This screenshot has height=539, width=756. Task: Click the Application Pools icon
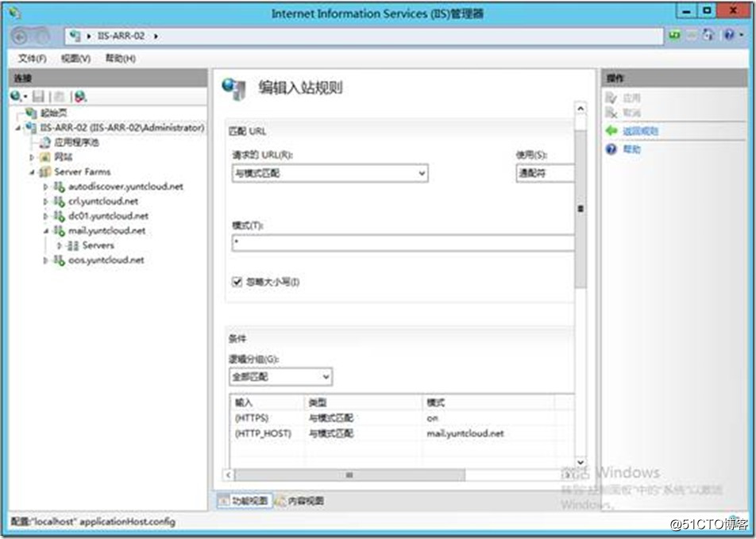pyautogui.click(x=45, y=142)
